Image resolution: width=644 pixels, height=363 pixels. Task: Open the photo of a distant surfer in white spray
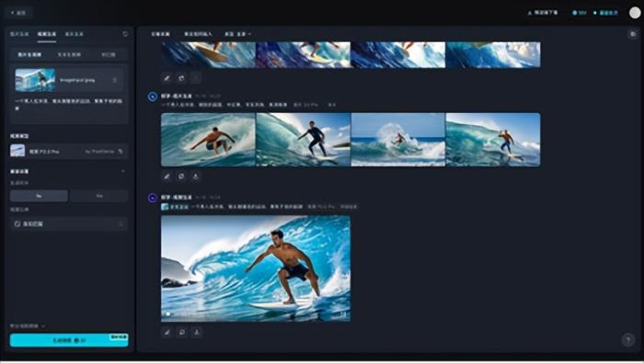pyautogui.click(x=398, y=140)
